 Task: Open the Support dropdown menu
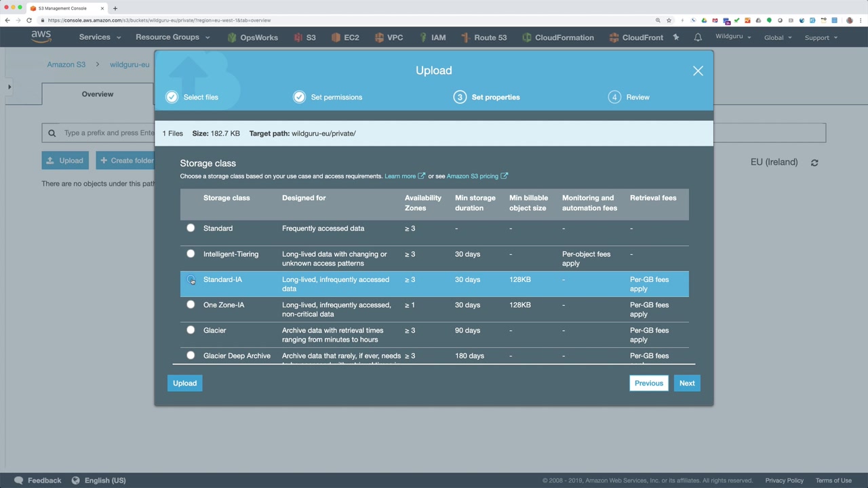(x=821, y=37)
